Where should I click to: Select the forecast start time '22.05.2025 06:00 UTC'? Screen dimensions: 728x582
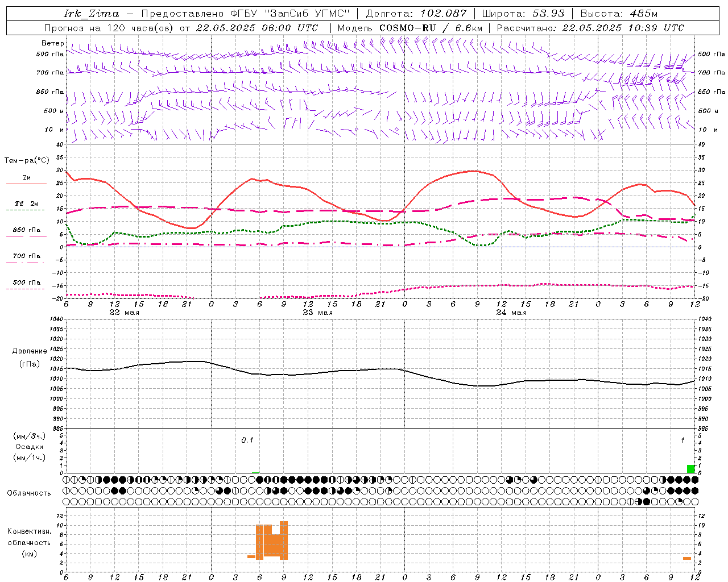point(257,28)
